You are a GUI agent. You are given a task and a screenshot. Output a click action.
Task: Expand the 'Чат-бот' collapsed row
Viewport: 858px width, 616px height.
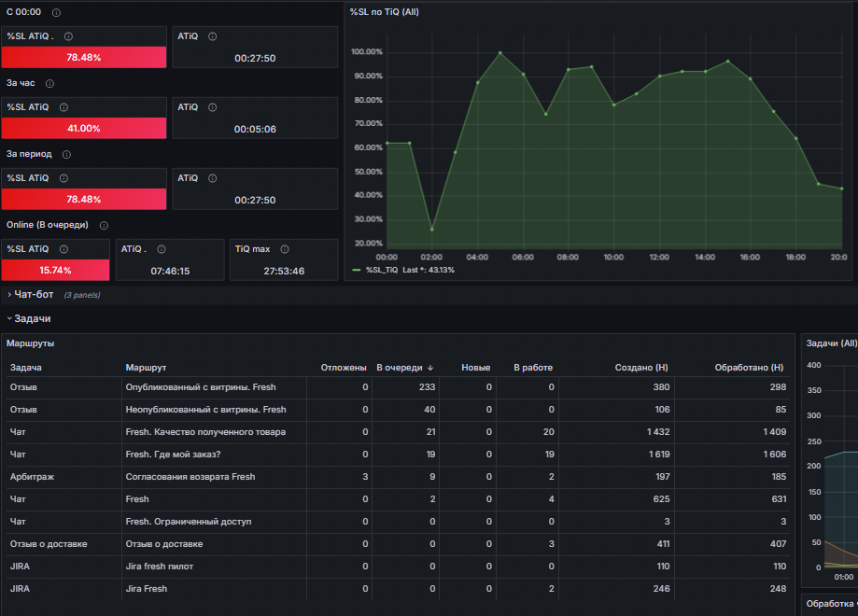point(30,294)
